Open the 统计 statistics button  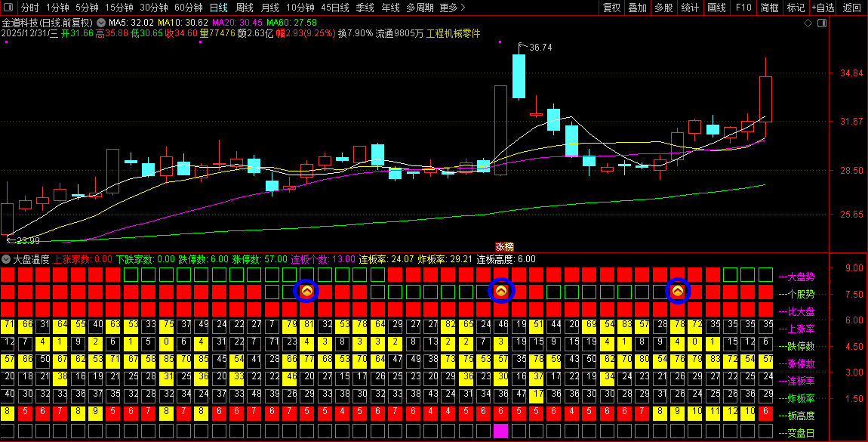pyautogui.click(x=690, y=8)
